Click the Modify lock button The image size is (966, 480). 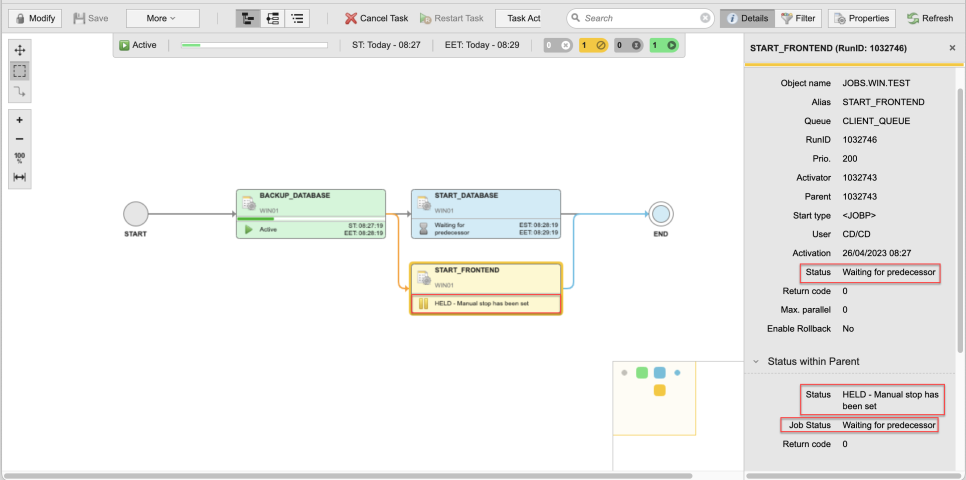pos(35,18)
